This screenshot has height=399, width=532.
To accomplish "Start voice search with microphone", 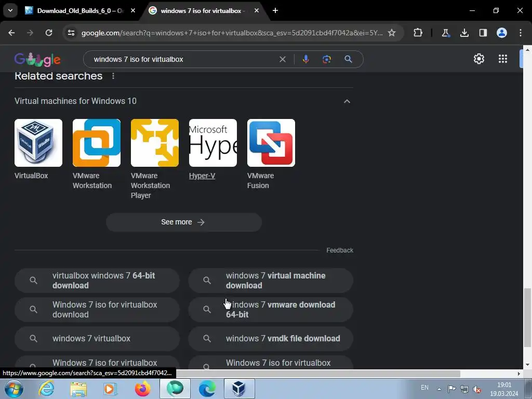I will click(x=305, y=59).
